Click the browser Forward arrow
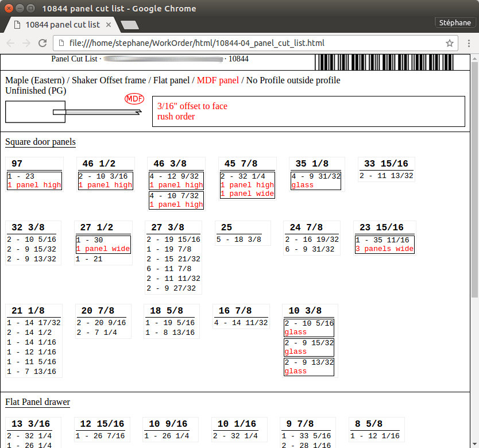Screen dimensions: 479x448 coord(26,43)
